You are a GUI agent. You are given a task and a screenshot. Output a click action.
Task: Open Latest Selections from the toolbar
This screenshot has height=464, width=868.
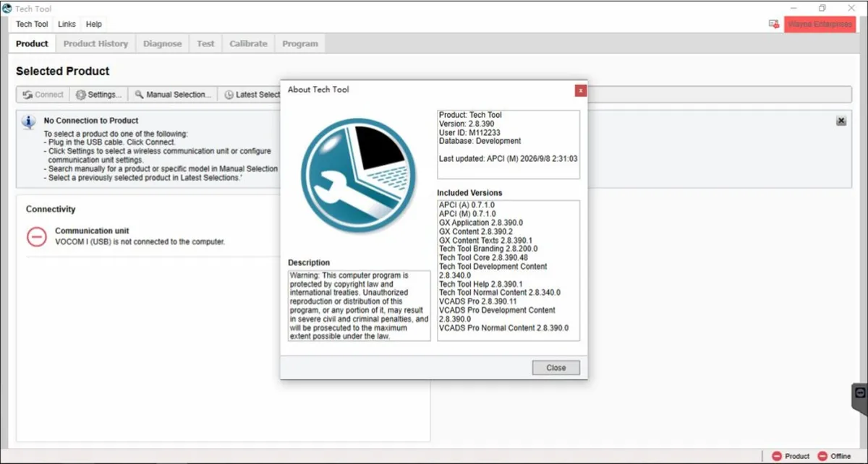click(251, 95)
